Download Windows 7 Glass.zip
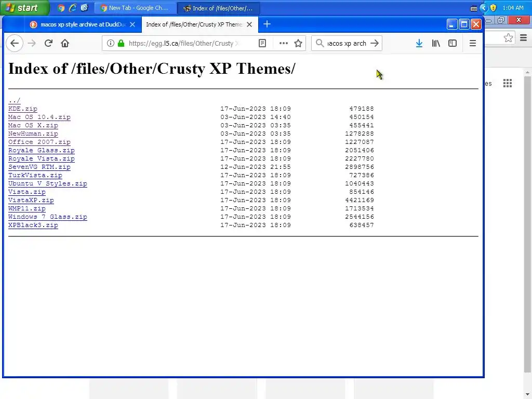532x399 pixels. (x=48, y=217)
